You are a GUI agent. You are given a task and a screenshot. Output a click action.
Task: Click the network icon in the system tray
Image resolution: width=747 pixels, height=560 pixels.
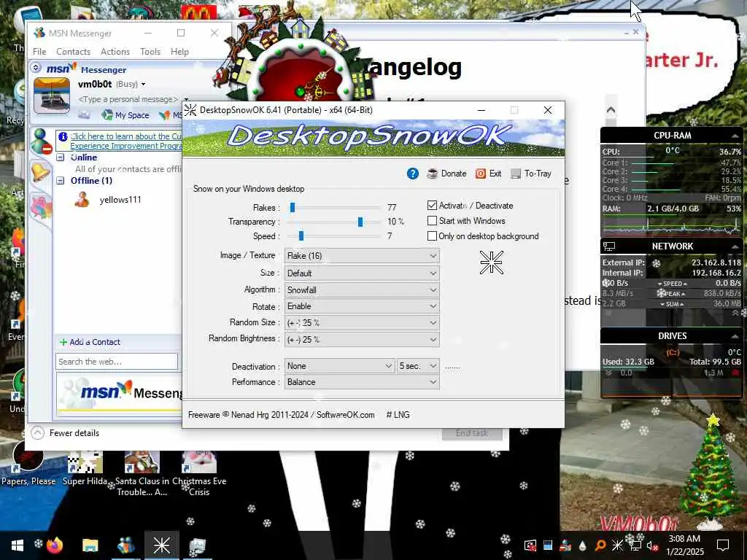(x=634, y=545)
